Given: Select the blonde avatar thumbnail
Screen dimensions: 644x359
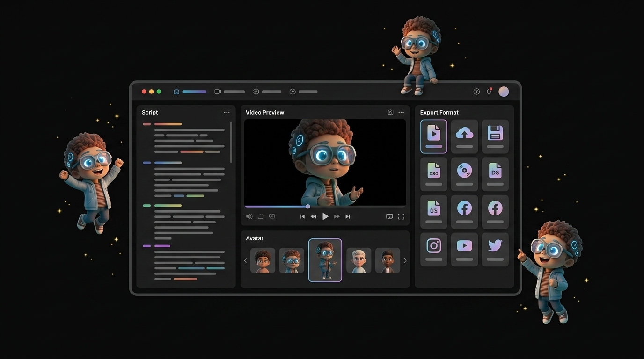Looking at the screenshot, I should (359, 260).
